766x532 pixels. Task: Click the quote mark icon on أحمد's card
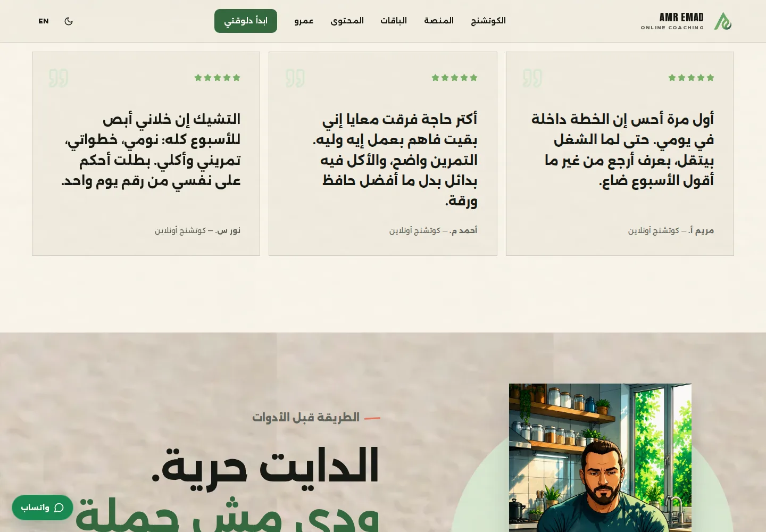coord(295,78)
